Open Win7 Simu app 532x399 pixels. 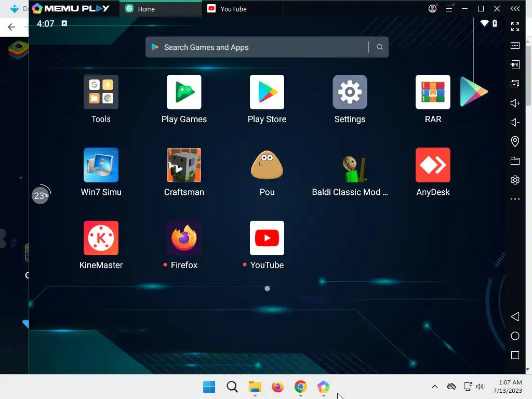point(101,165)
